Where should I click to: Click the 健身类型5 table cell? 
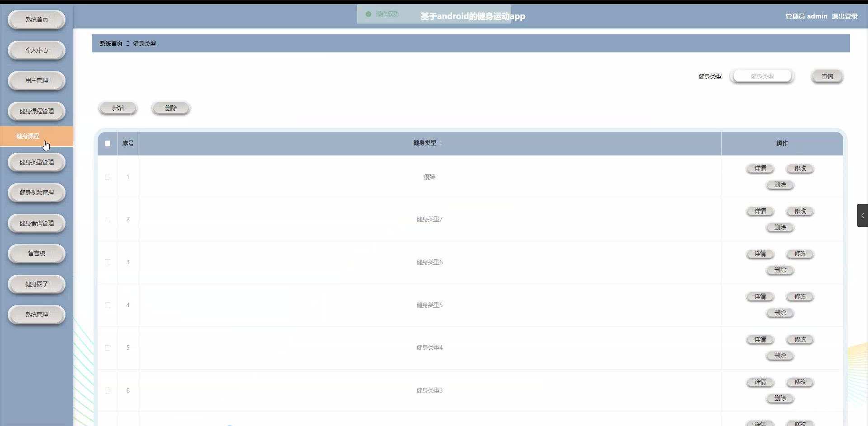(429, 305)
